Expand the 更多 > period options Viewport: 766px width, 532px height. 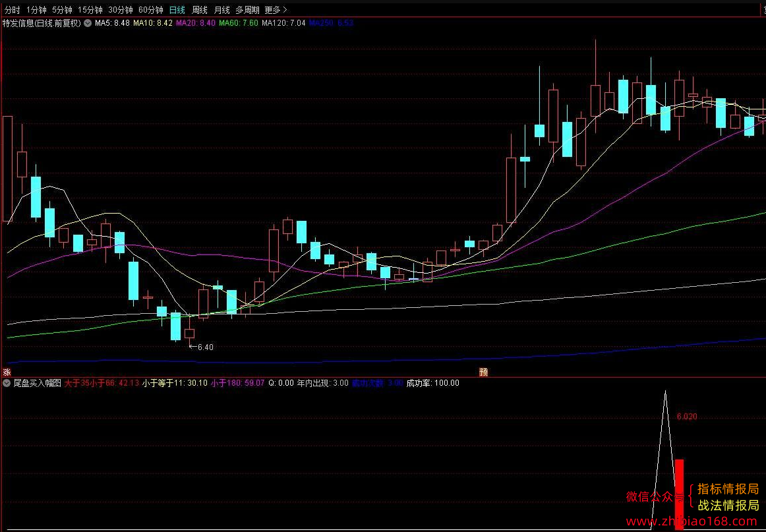276,10
